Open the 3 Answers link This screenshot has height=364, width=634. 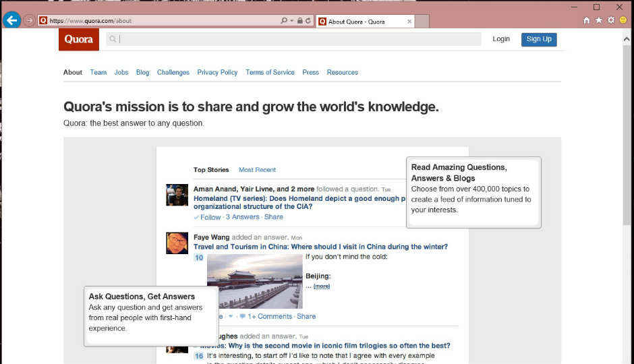243,217
